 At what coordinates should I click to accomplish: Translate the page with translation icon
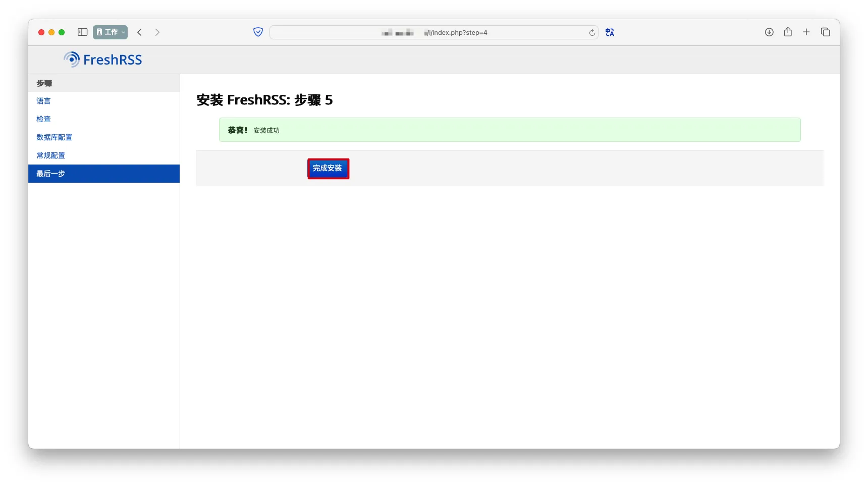(x=610, y=32)
